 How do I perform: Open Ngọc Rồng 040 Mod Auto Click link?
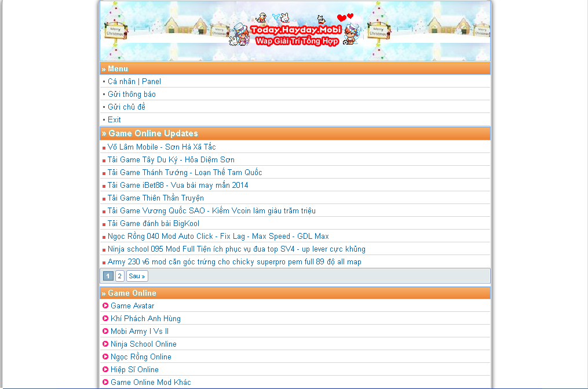[218, 237]
